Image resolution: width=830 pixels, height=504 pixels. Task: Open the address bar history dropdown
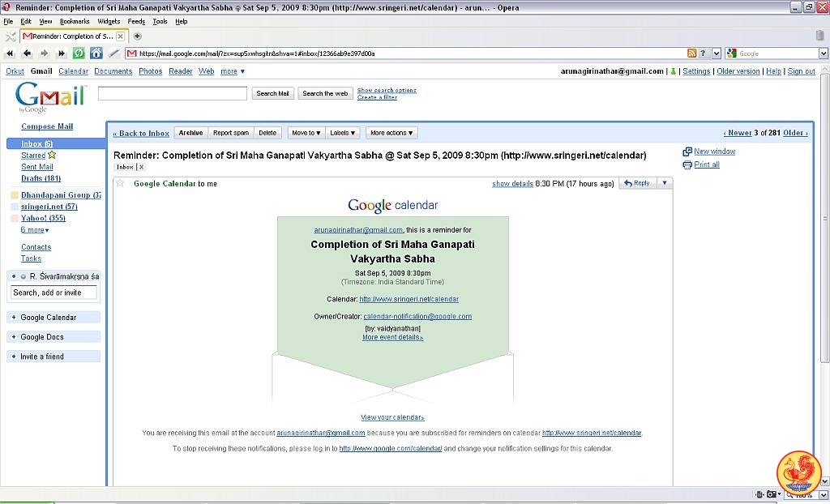tap(717, 53)
